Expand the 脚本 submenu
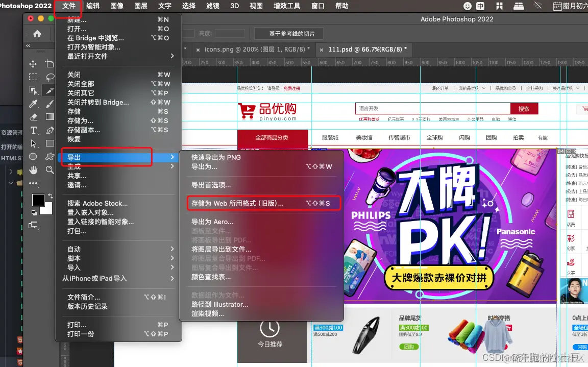588x367 pixels. pyautogui.click(x=172, y=258)
